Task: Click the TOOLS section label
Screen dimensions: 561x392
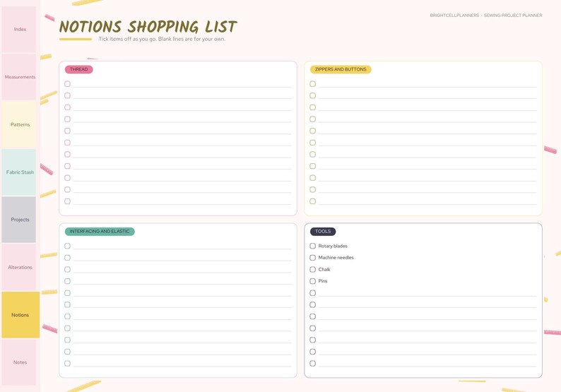Action: (x=323, y=232)
